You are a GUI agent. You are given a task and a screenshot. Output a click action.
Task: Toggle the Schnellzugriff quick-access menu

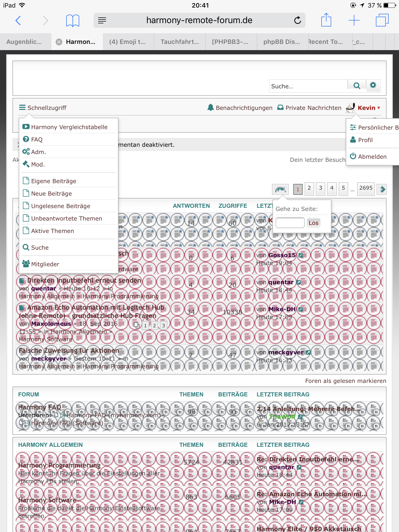coord(43,108)
